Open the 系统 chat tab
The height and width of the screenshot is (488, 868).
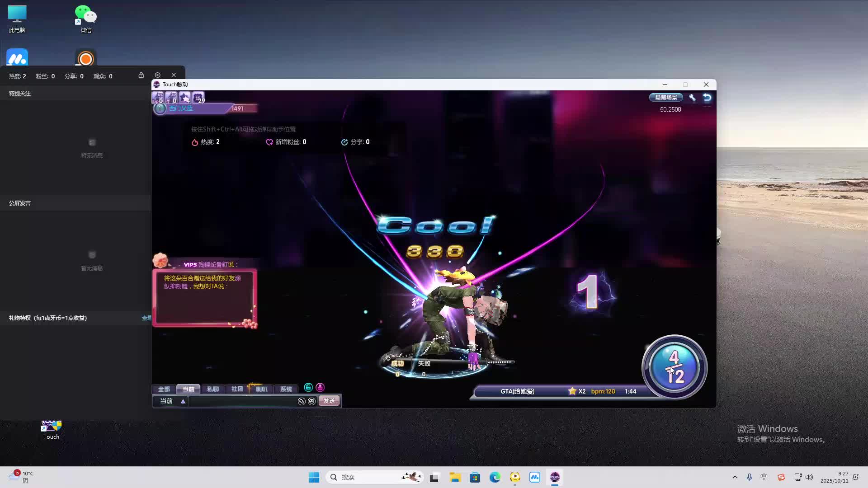click(x=286, y=389)
